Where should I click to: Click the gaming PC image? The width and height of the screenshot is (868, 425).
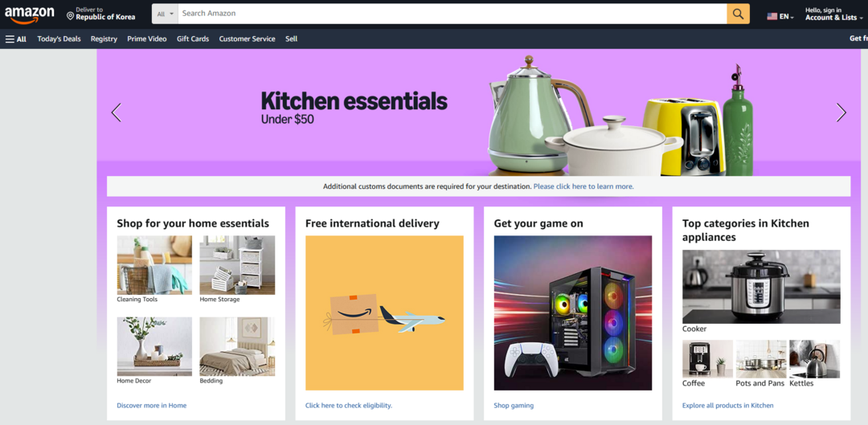(573, 313)
